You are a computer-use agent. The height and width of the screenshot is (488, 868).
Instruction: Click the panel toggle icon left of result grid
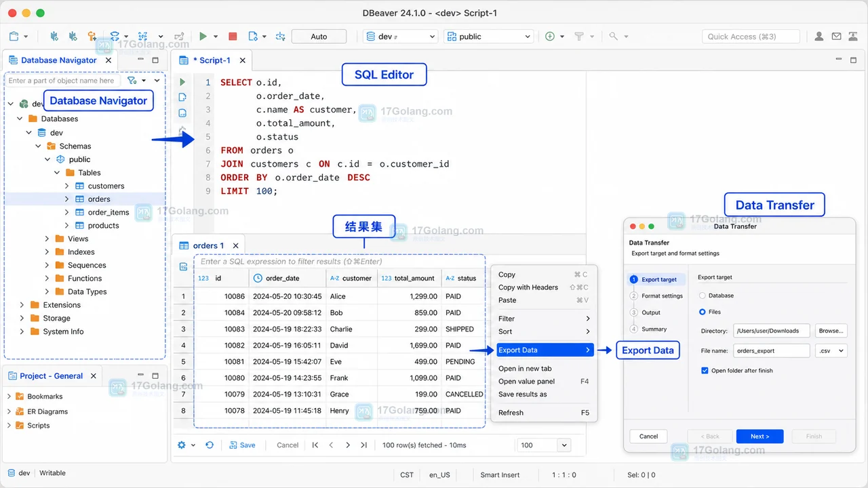(x=183, y=267)
